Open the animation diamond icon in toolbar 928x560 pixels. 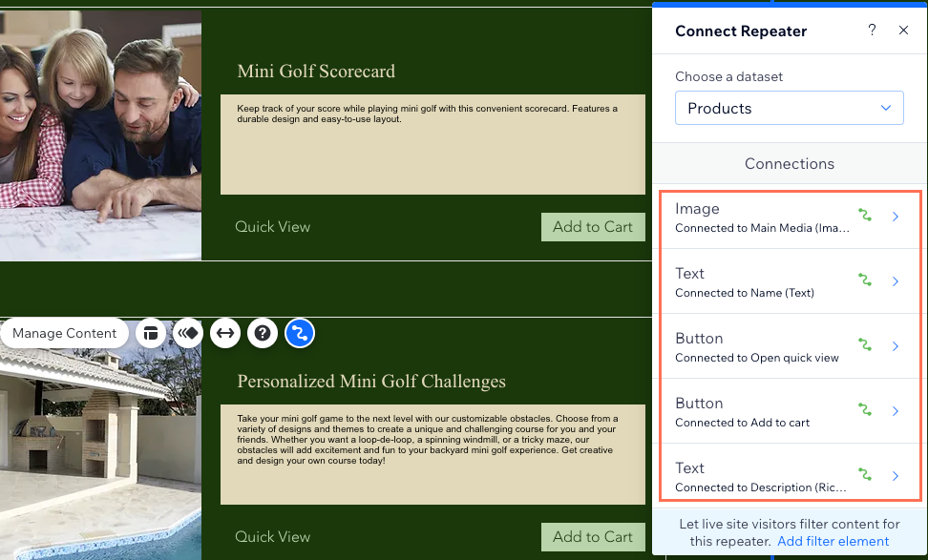coord(188,333)
